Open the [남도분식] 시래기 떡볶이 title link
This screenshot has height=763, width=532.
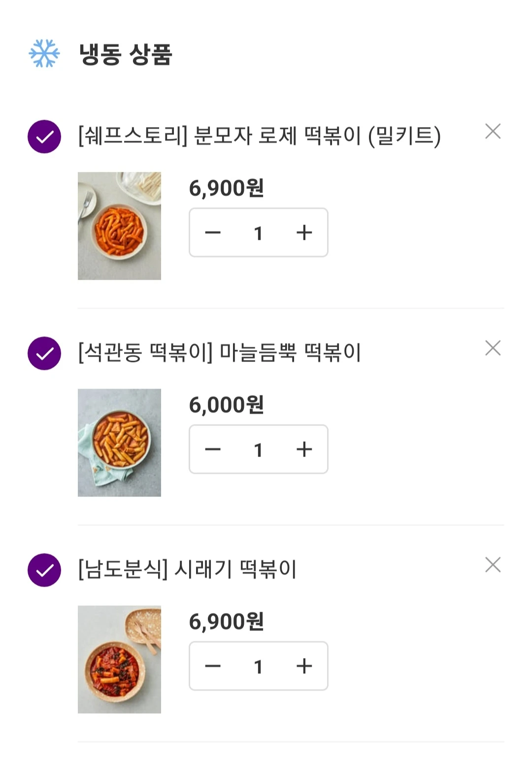click(x=187, y=569)
